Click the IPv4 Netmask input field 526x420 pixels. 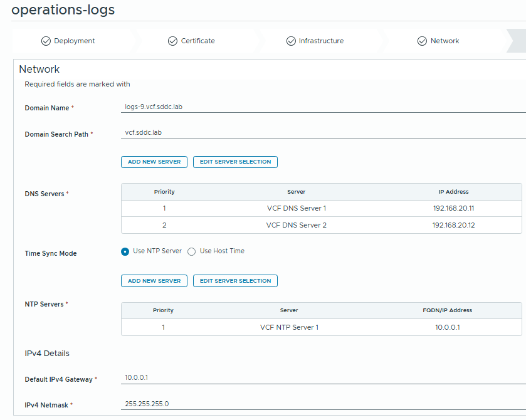pyautogui.click(x=323, y=404)
